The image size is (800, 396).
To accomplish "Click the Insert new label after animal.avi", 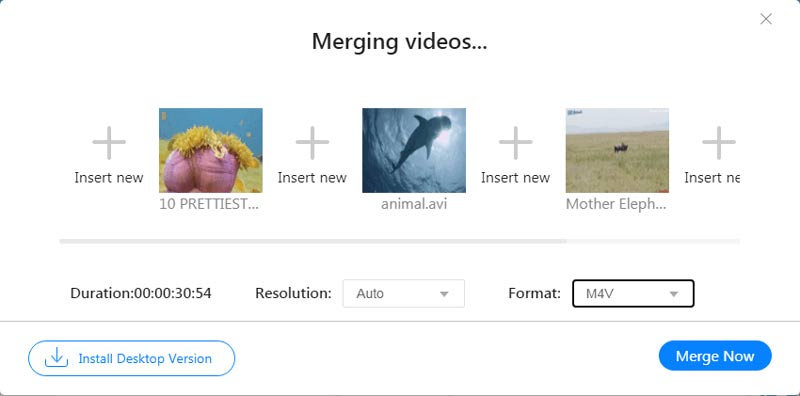I will (x=515, y=178).
